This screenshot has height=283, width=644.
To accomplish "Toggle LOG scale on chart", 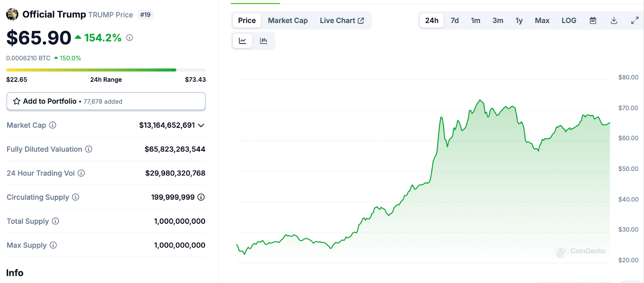I will (x=569, y=21).
